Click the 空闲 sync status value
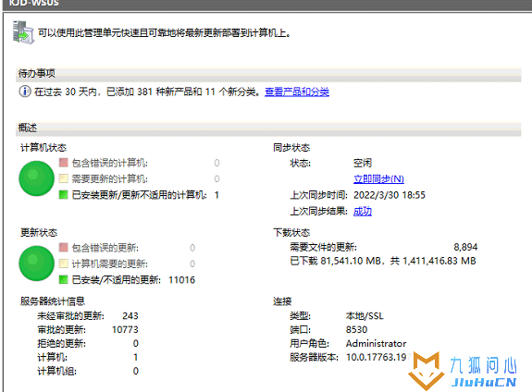The image size is (532, 392). pos(363,163)
